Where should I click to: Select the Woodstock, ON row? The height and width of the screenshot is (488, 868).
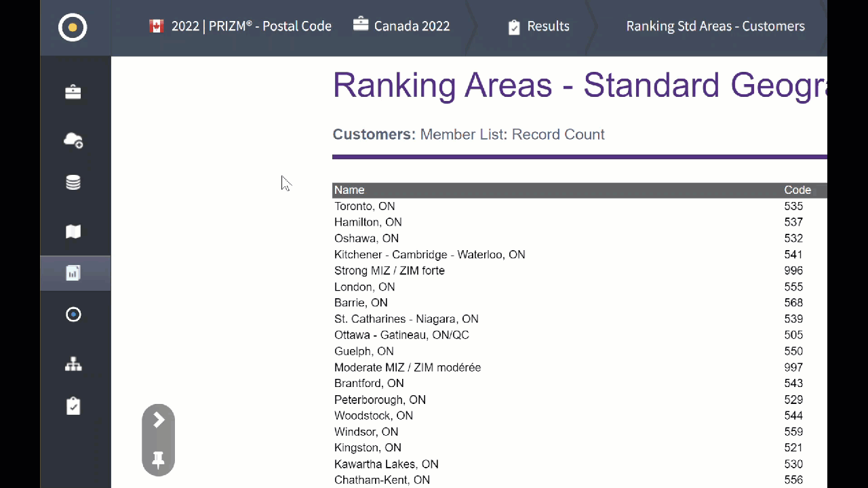point(580,415)
